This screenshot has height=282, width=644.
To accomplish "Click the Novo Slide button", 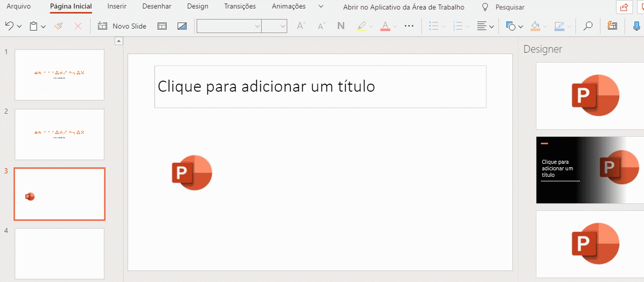I will (122, 26).
